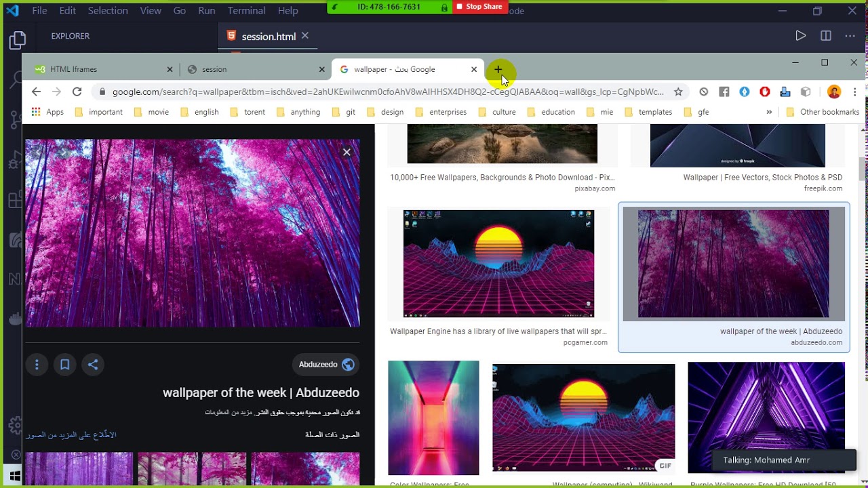868x488 pixels.
Task: Open the Chrome profile avatar
Action: click(834, 91)
